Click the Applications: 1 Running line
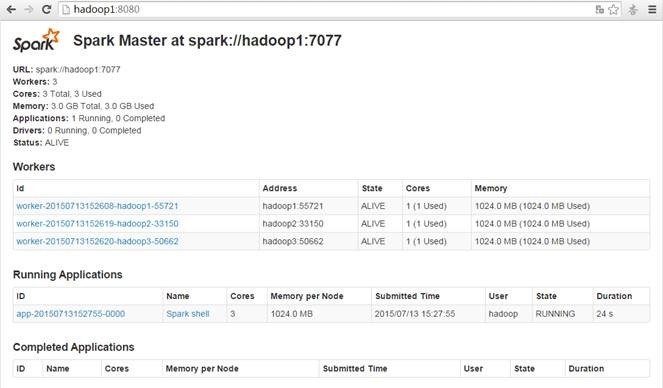 click(x=89, y=118)
